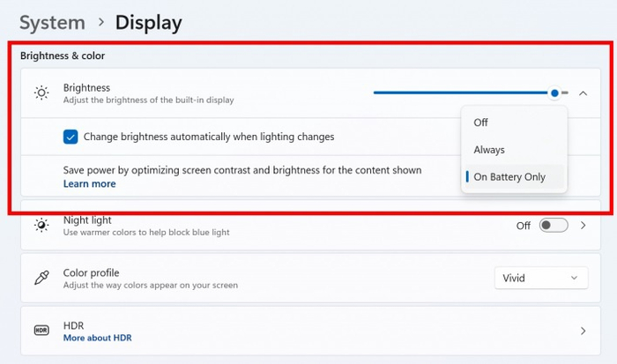Click the brightness slider thumb
The width and height of the screenshot is (617, 364).
554,93
